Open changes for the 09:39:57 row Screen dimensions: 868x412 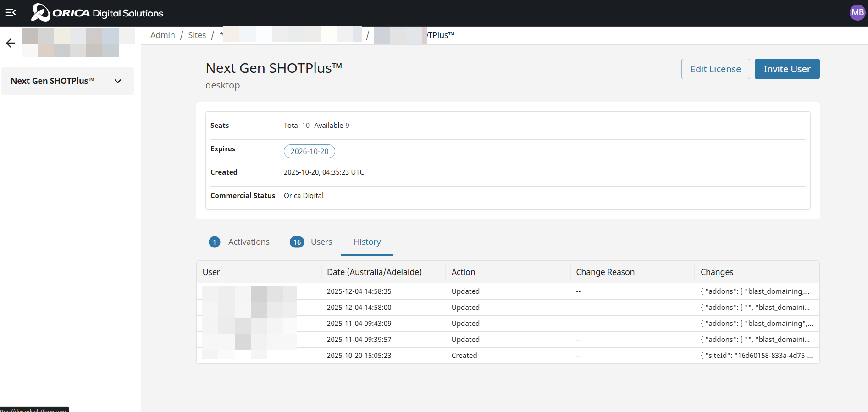[x=755, y=340]
